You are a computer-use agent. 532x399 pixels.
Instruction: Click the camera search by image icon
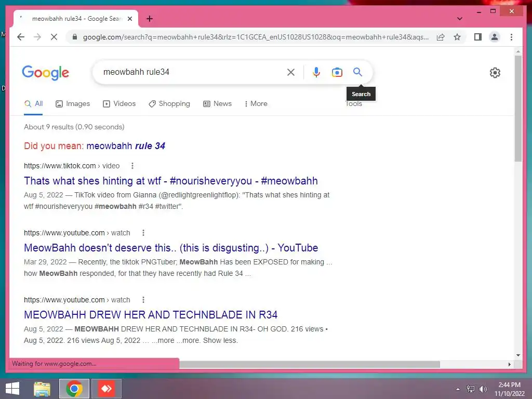pyautogui.click(x=337, y=72)
